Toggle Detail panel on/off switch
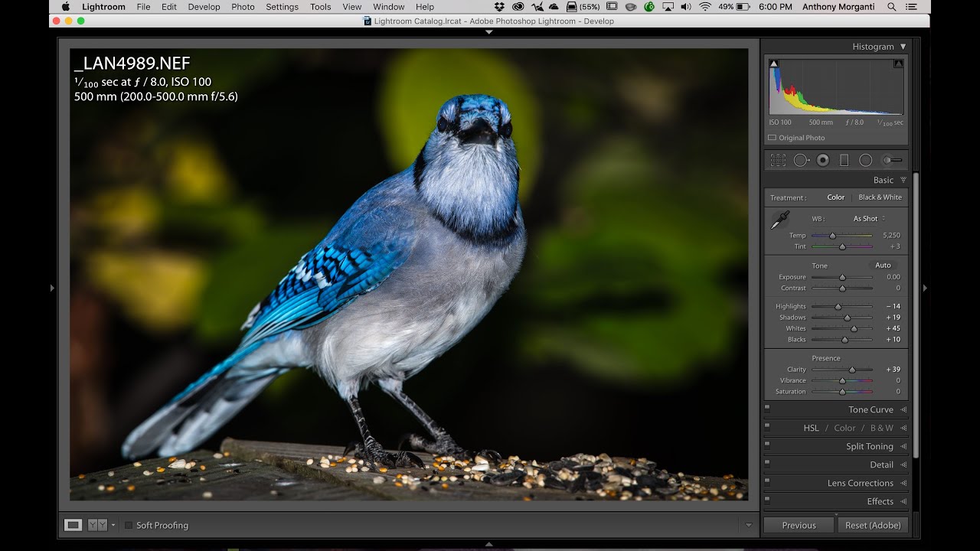The image size is (980, 551). coord(767,465)
